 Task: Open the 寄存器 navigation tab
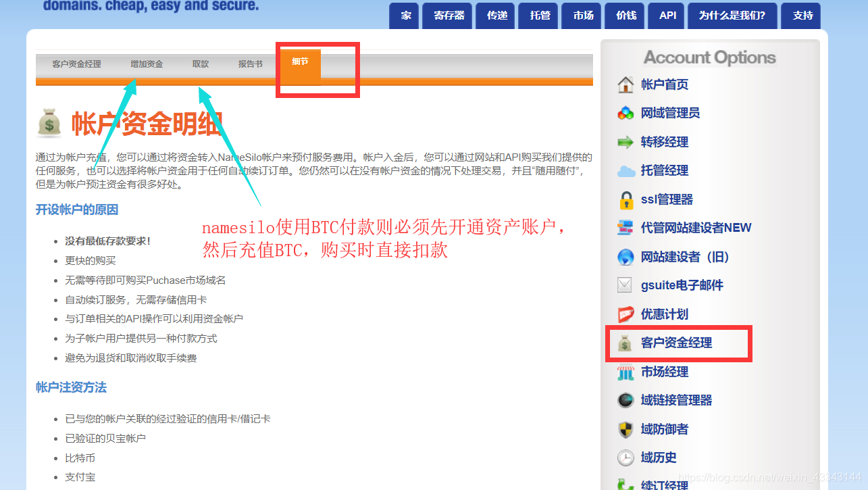pyautogui.click(x=447, y=16)
